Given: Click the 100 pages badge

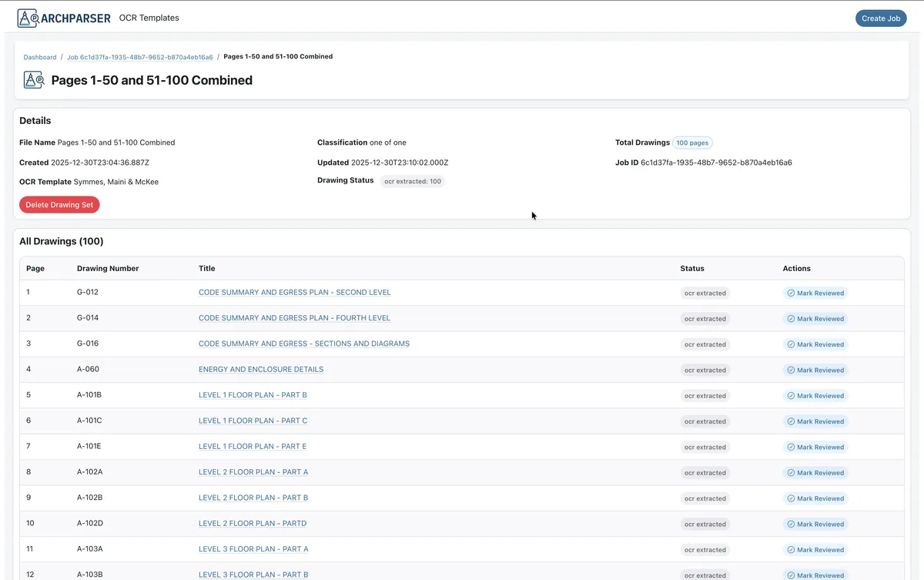Looking at the screenshot, I should click(692, 142).
